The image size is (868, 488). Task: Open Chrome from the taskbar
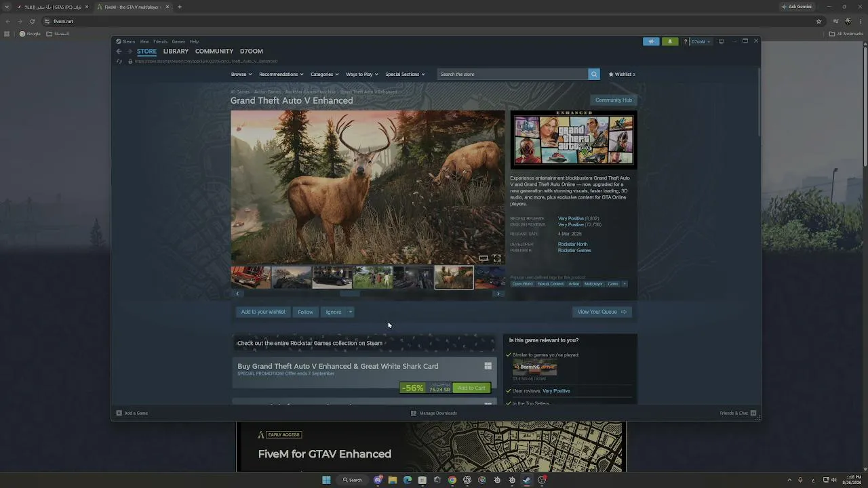pyautogui.click(x=452, y=480)
